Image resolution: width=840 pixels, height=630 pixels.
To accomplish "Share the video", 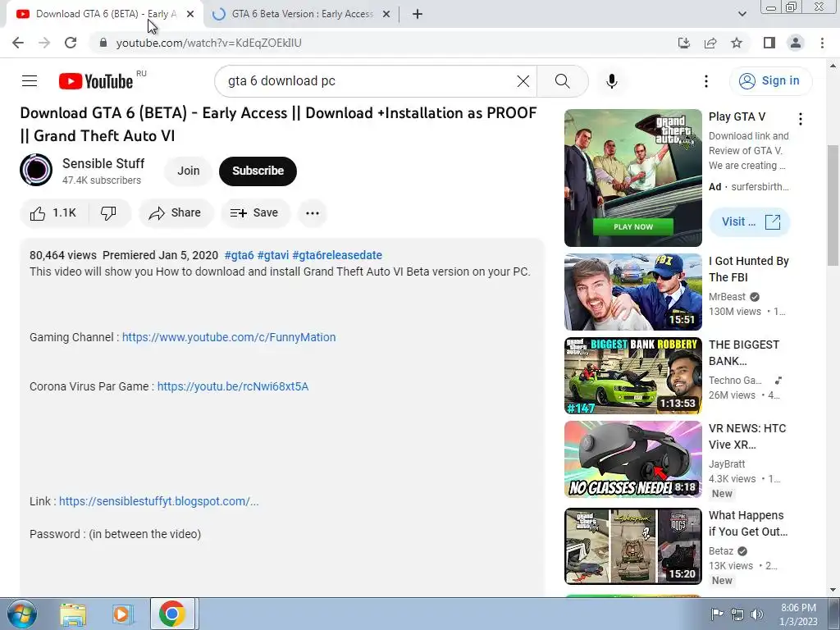I will point(176,213).
